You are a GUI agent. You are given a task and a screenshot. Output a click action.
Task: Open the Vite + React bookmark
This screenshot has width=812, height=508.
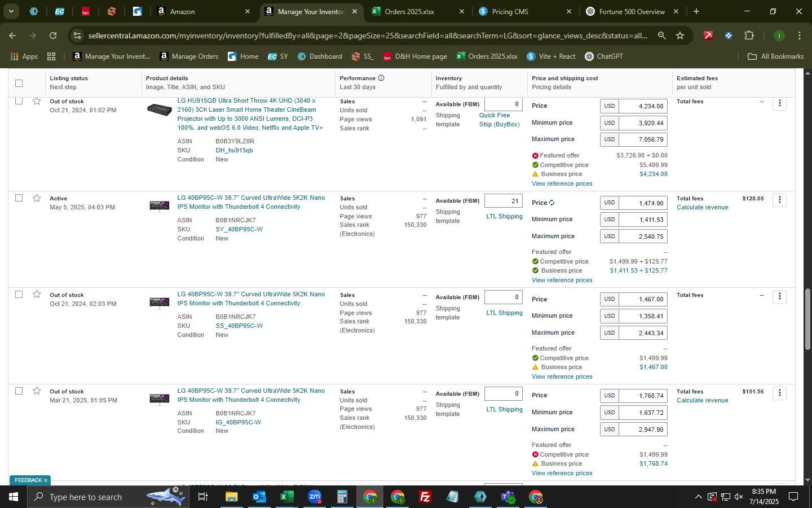pyautogui.click(x=551, y=56)
